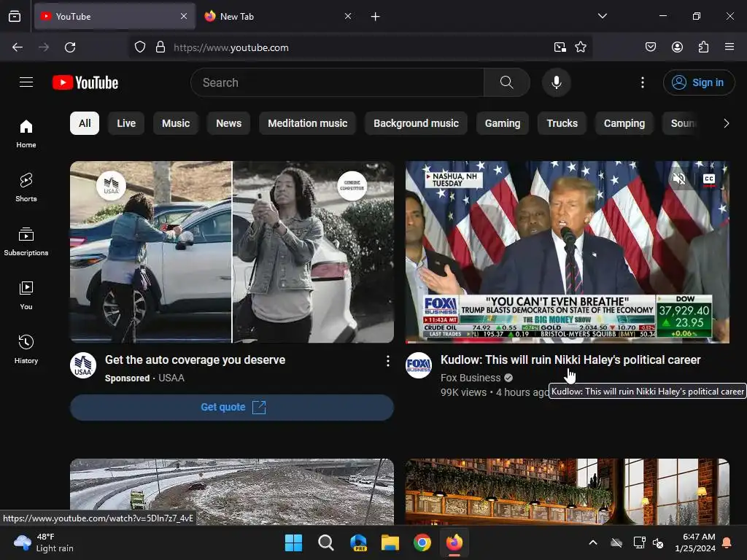Start voice search with microphone icon

point(556,82)
